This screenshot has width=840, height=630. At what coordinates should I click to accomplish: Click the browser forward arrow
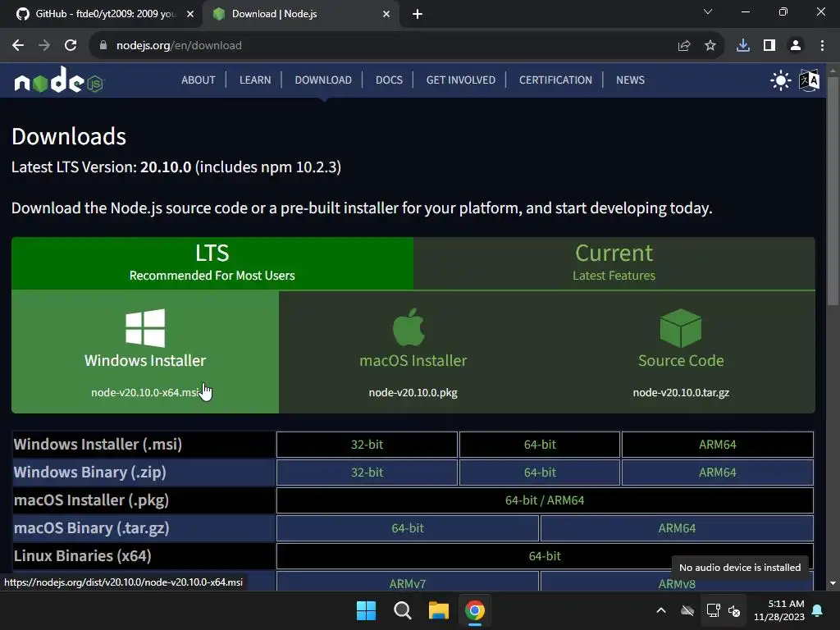(44, 46)
